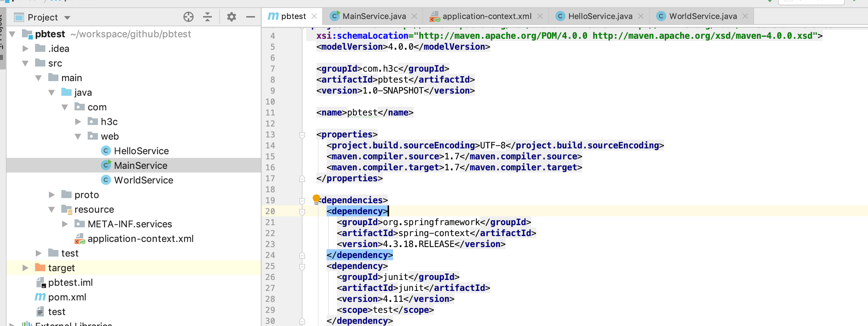This screenshot has height=326, width=868.
Task: Collapse the resource folder
Action: click(52, 209)
